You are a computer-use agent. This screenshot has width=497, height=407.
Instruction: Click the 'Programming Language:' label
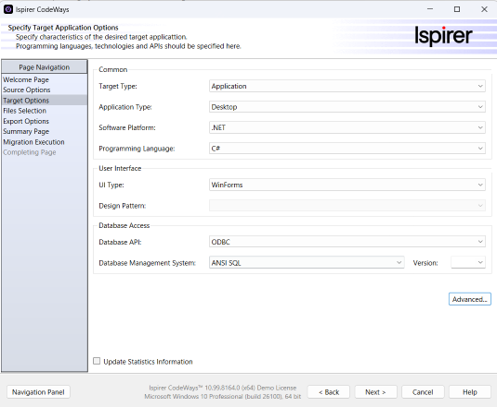(x=137, y=148)
